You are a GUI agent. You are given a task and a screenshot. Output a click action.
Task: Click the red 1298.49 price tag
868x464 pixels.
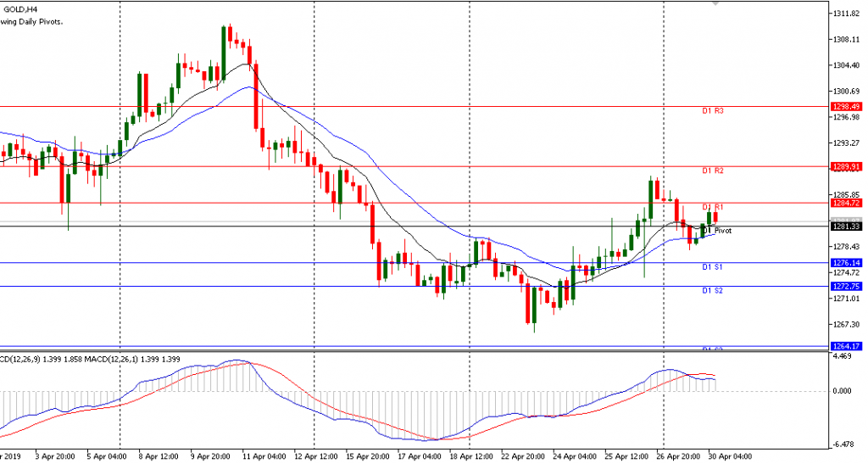(x=848, y=107)
